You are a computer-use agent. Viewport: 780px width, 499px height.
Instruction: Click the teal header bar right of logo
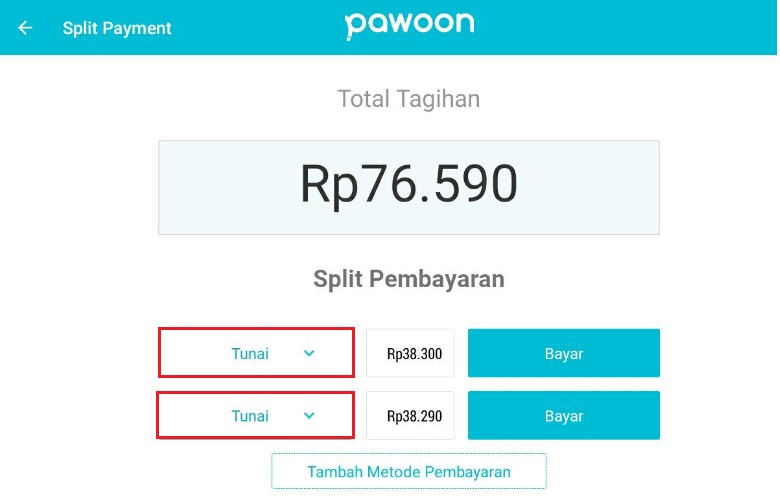626,27
